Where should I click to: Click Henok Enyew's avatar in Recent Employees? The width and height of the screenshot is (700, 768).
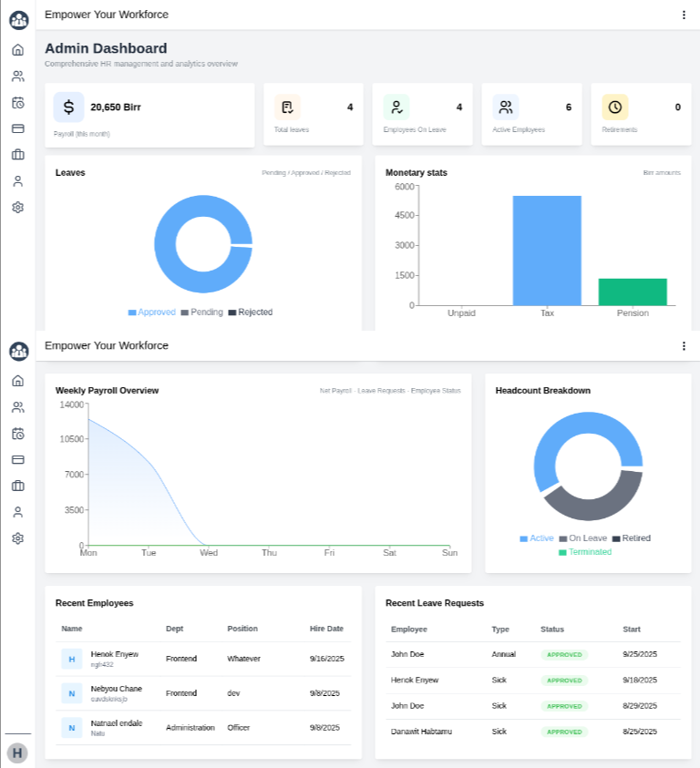coord(72,659)
